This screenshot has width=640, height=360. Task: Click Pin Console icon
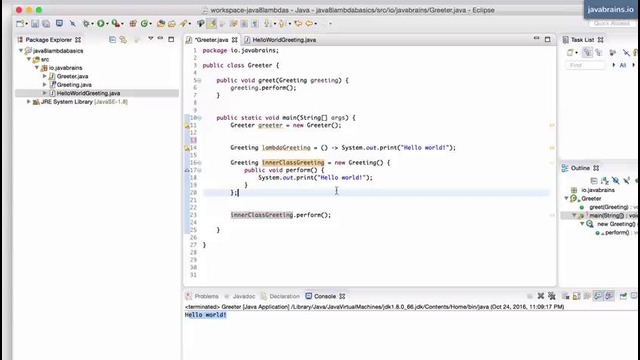pos(623,296)
